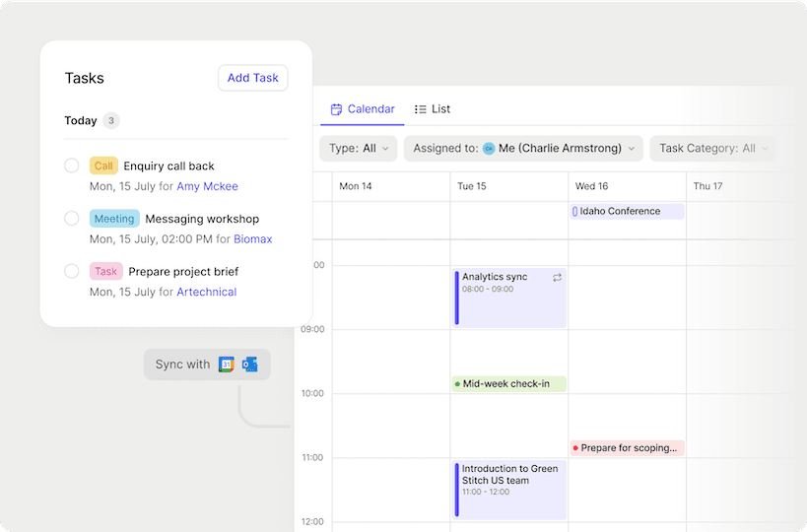Click the red dot on Prepare for scoping

[x=575, y=448]
